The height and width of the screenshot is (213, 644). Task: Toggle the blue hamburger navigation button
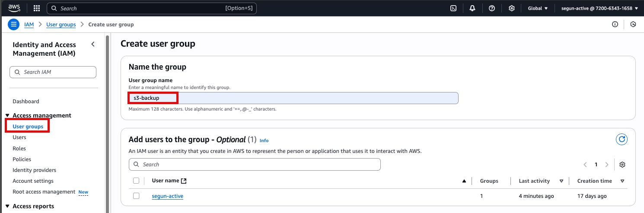point(14,24)
